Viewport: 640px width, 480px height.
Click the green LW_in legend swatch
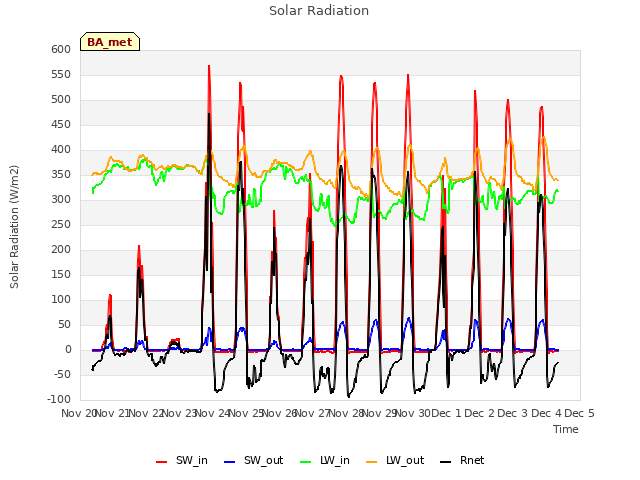[x=306, y=462]
